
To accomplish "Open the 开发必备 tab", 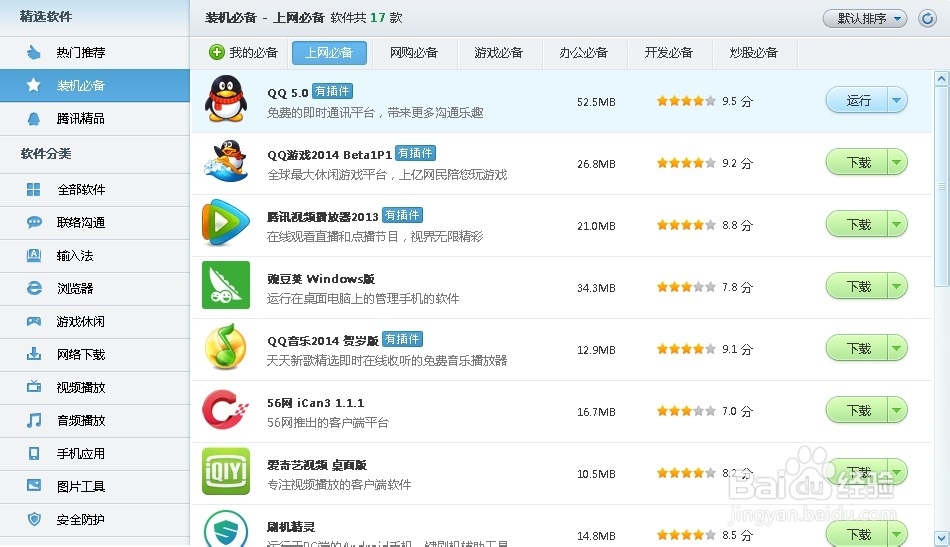I will [x=668, y=53].
